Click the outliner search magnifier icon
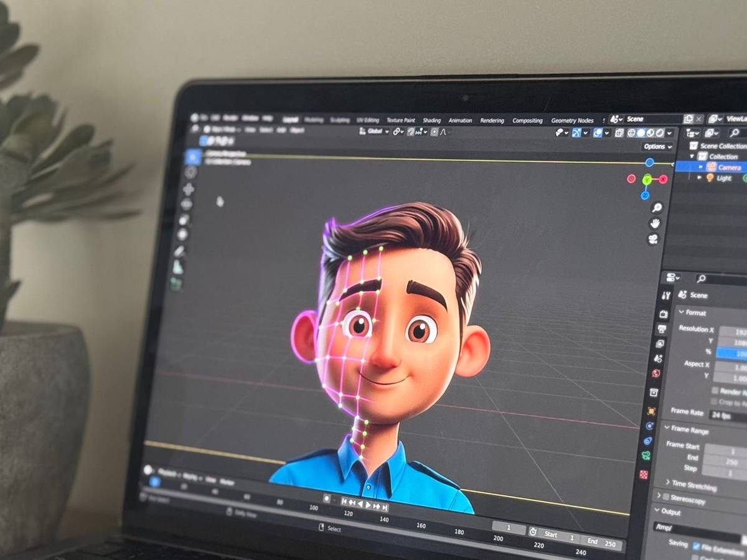The image size is (747, 560). 734,133
